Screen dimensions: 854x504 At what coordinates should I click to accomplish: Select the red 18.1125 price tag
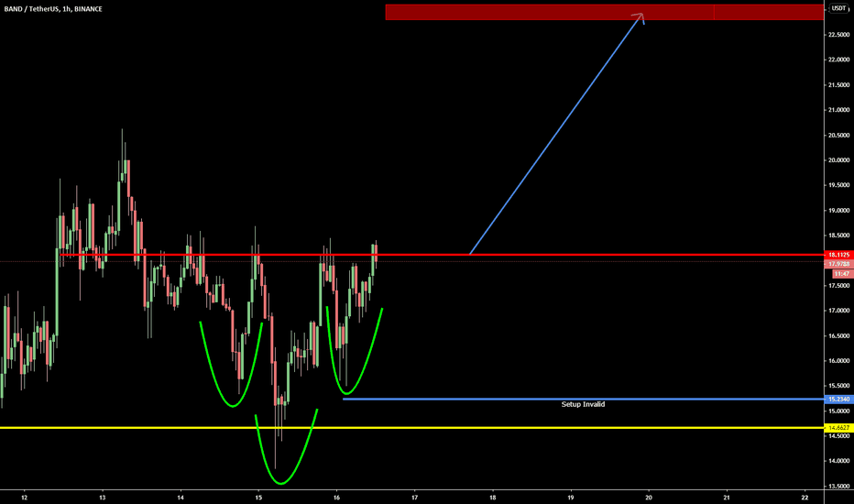coord(838,255)
